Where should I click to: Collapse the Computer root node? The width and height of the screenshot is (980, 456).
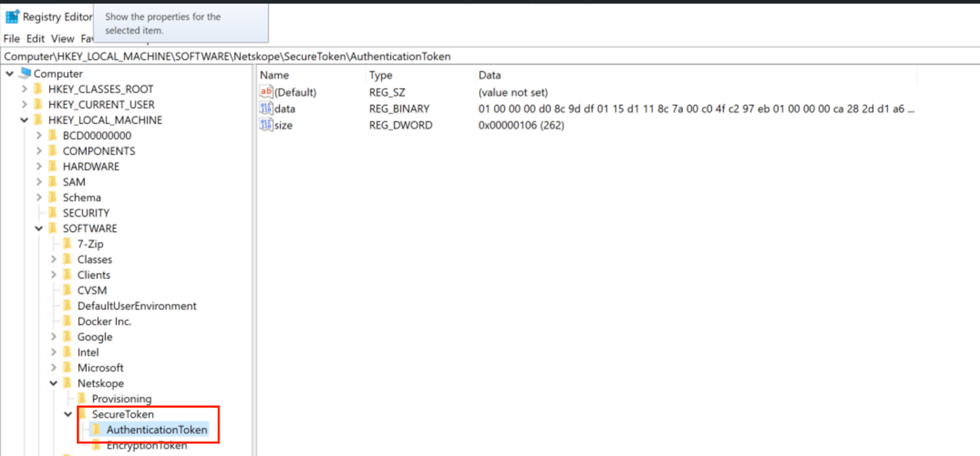tap(10, 73)
